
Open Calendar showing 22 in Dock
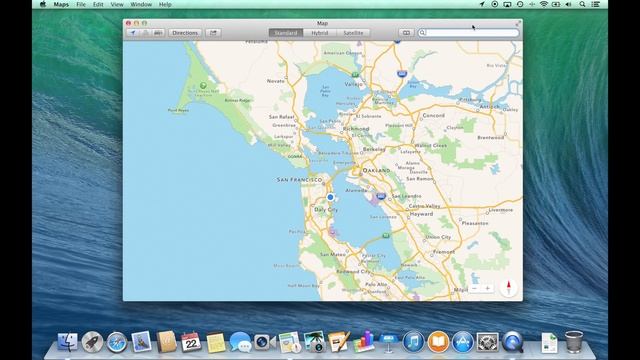click(191, 342)
